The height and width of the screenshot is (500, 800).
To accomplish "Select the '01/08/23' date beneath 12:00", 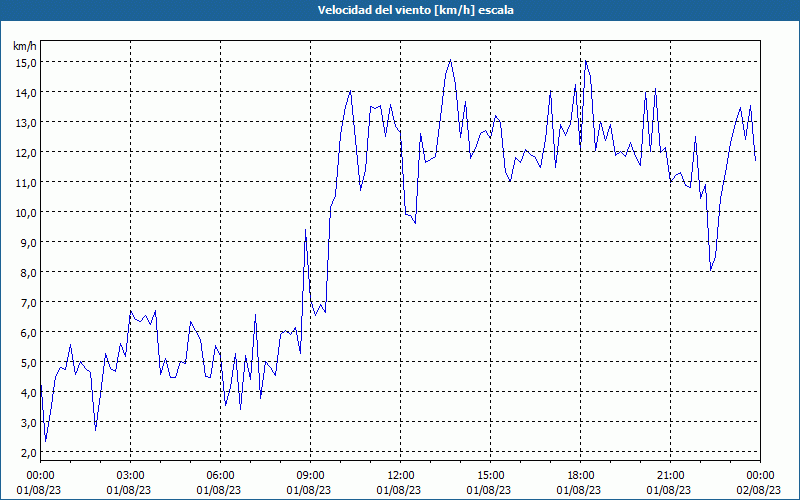I will tap(398, 490).
